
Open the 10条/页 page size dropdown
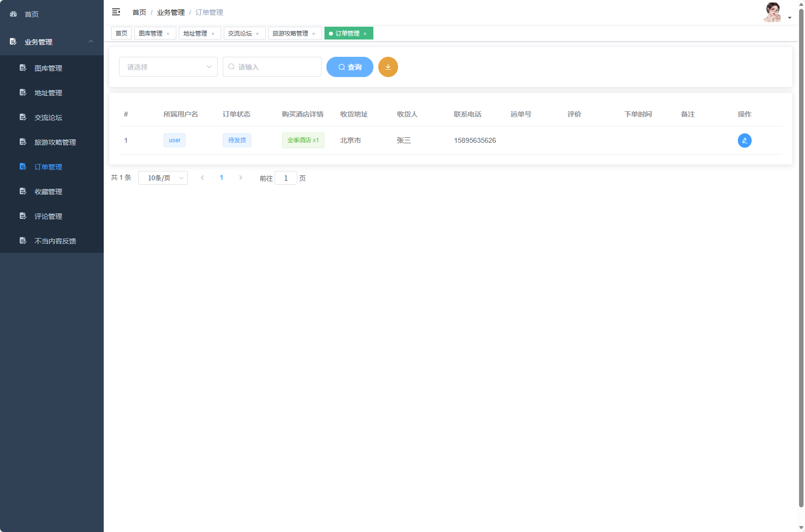click(163, 178)
